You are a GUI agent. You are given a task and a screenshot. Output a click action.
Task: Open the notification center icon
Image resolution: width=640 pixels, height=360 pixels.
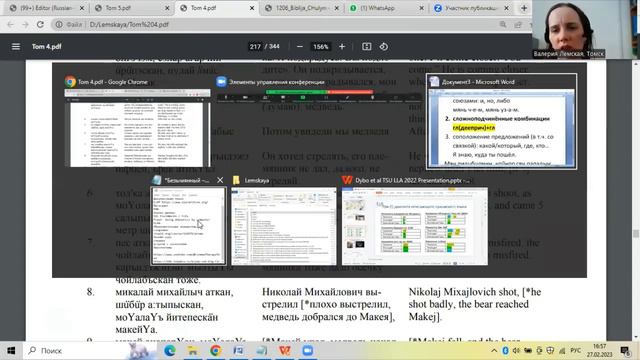coord(625,351)
